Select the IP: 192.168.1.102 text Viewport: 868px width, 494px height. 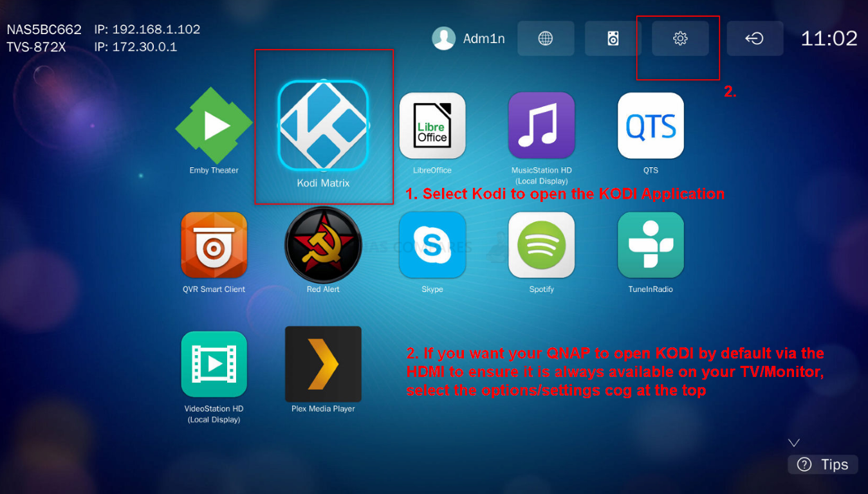click(147, 30)
